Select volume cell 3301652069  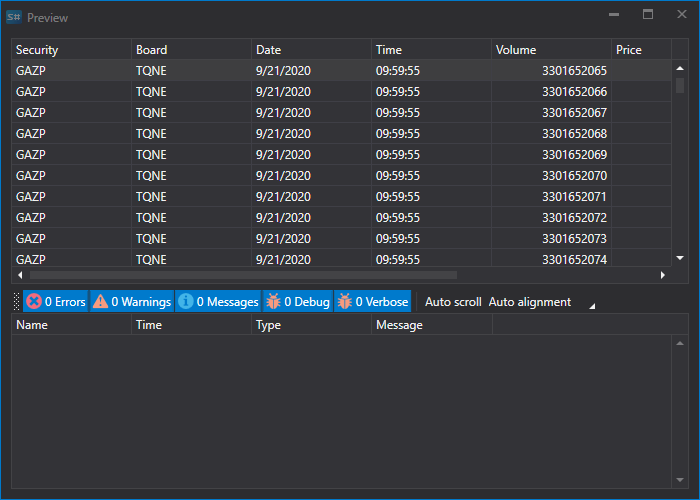(552, 154)
